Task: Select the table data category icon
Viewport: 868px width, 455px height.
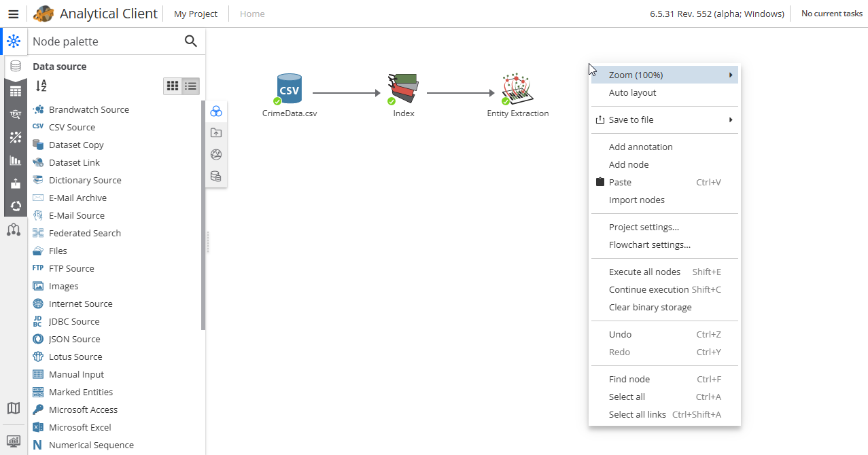Action: tap(15, 91)
